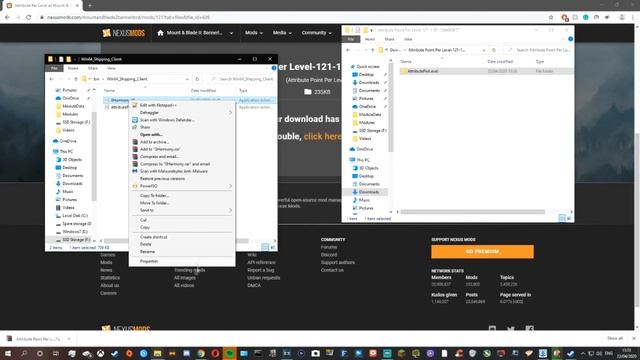Switch to large icons view, right window

(569, 219)
